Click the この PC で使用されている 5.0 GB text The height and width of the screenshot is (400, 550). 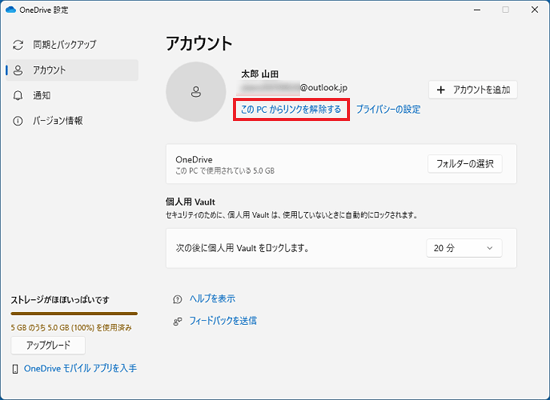225,171
